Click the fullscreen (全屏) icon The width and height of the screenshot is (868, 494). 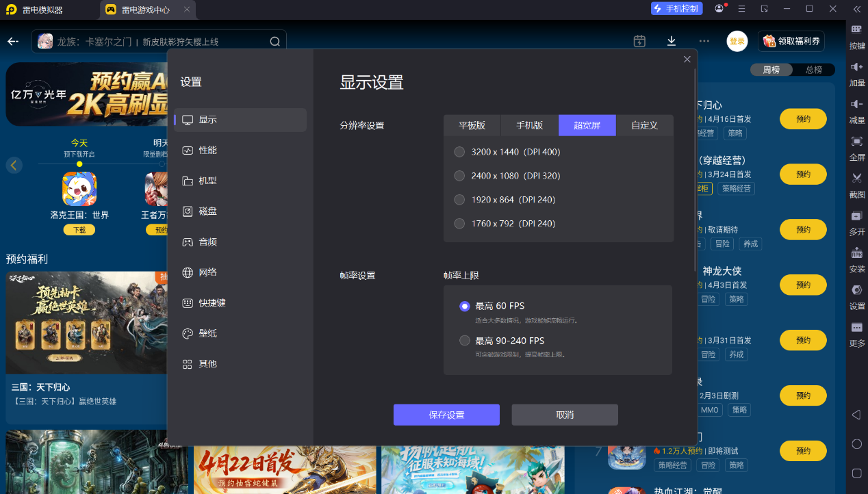tap(856, 141)
